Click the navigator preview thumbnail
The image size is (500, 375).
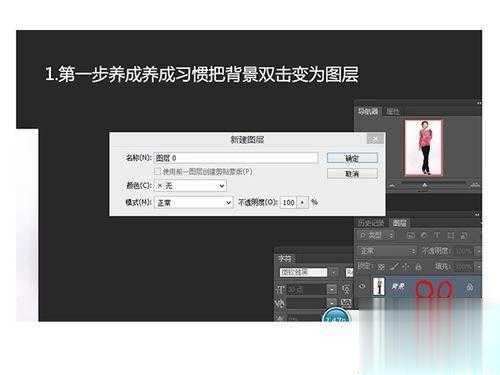[424, 148]
